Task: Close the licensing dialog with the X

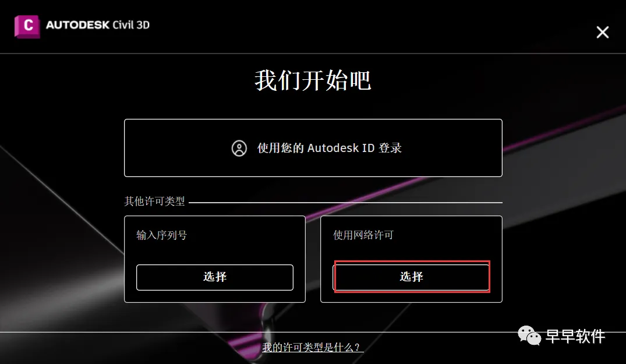Action: click(x=603, y=32)
